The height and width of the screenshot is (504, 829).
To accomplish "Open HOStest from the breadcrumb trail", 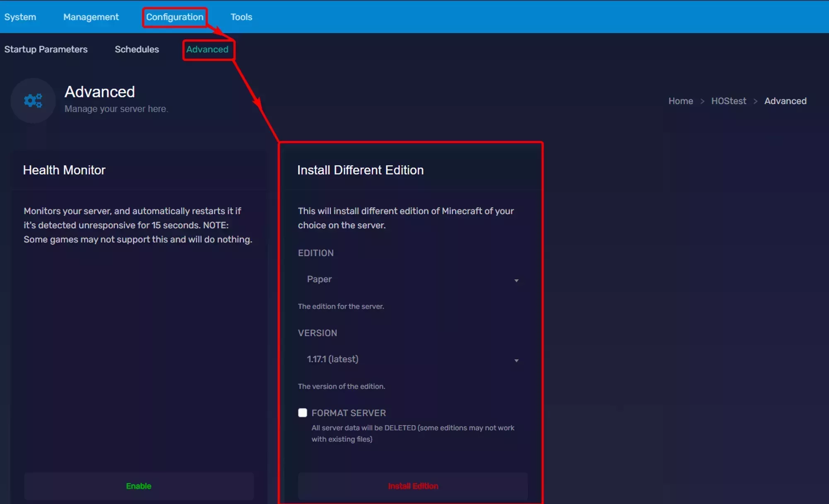I will [x=729, y=101].
